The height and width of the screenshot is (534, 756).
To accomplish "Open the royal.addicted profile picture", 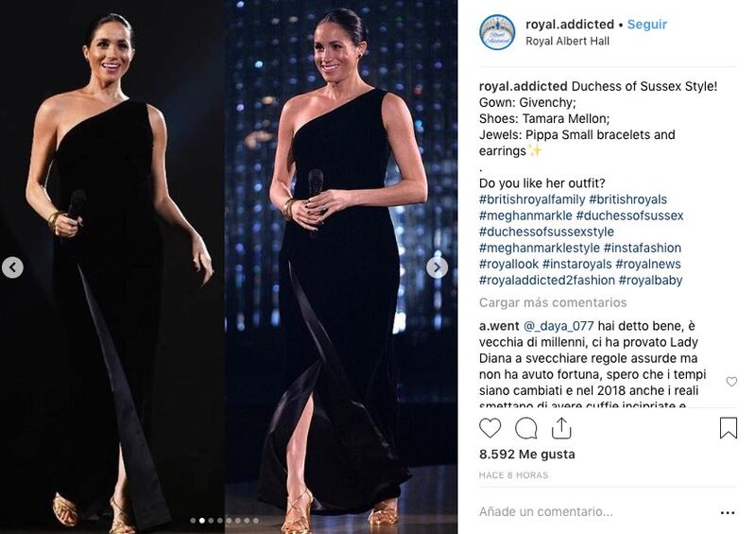I will point(497,32).
